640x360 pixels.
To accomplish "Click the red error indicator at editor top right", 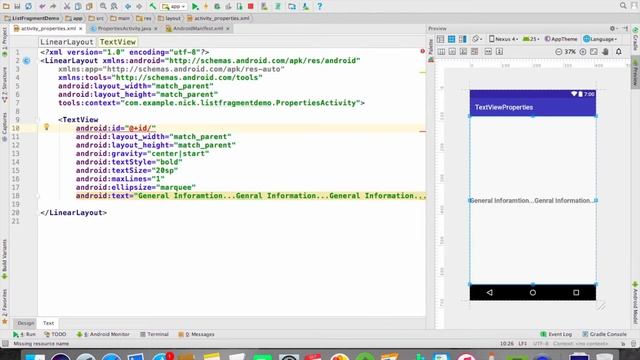I will (x=422, y=51).
